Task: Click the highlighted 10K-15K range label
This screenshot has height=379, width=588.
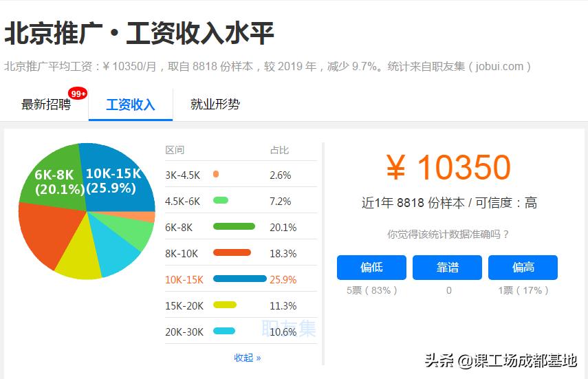Action: coord(184,279)
